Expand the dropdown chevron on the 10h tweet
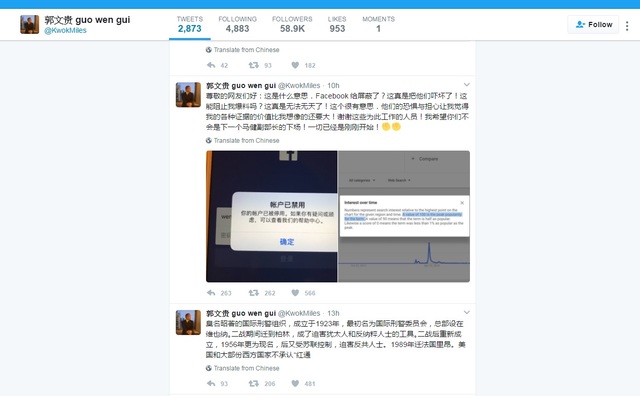This screenshot has height=396, width=640. (x=467, y=85)
